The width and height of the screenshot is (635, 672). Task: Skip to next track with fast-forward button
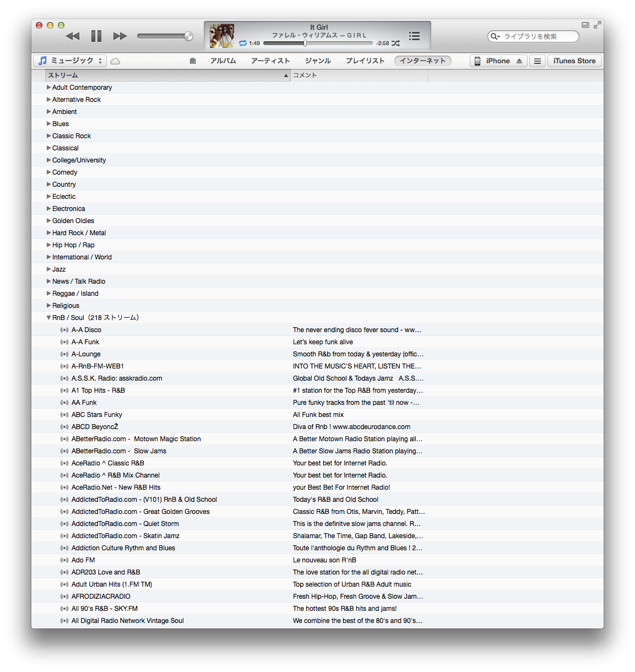pos(120,36)
